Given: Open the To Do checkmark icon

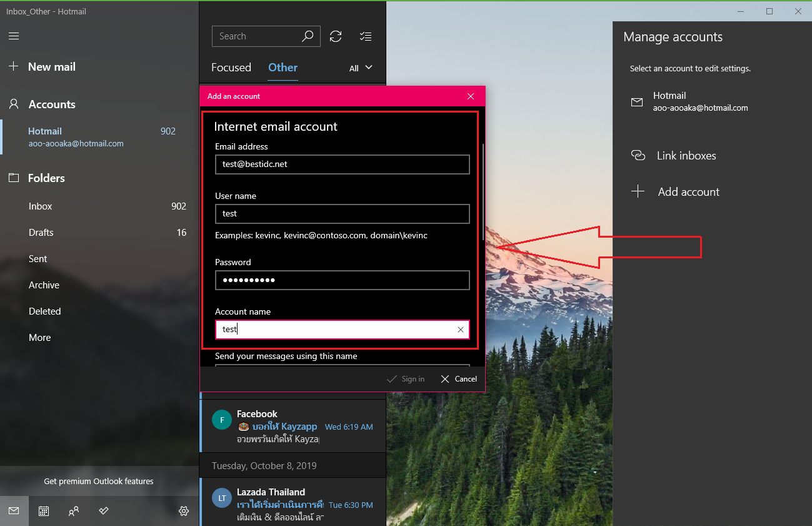Looking at the screenshot, I should tap(104, 511).
